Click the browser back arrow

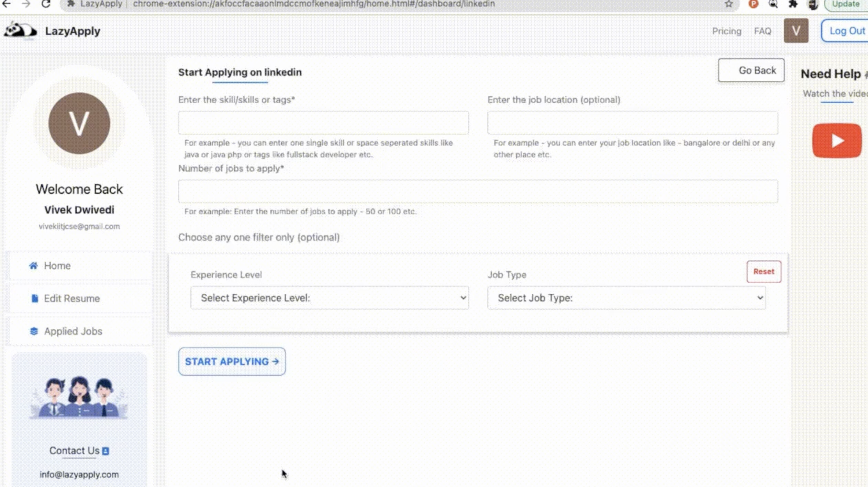tap(6, 4)
